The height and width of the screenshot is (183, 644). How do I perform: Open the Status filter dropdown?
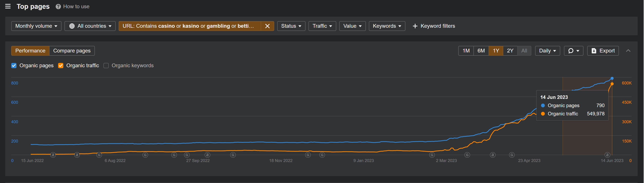[x=291, y=26]
